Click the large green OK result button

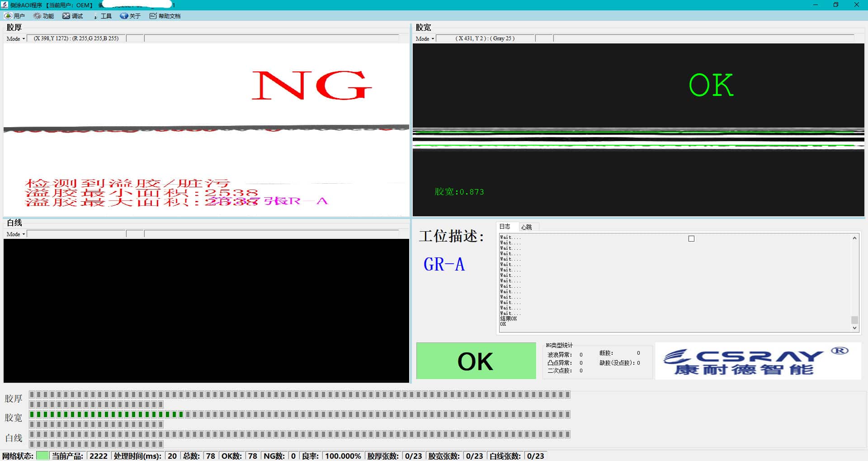tap(476, 361)
